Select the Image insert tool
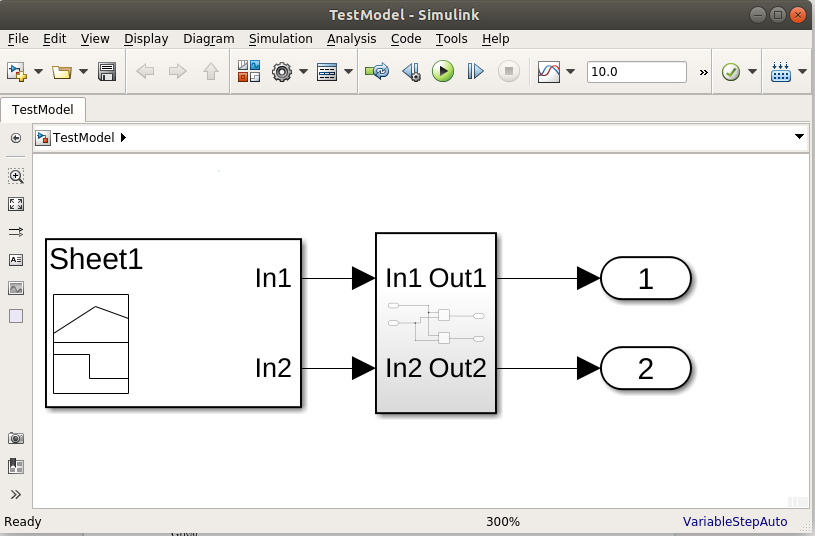 (16, 288)
